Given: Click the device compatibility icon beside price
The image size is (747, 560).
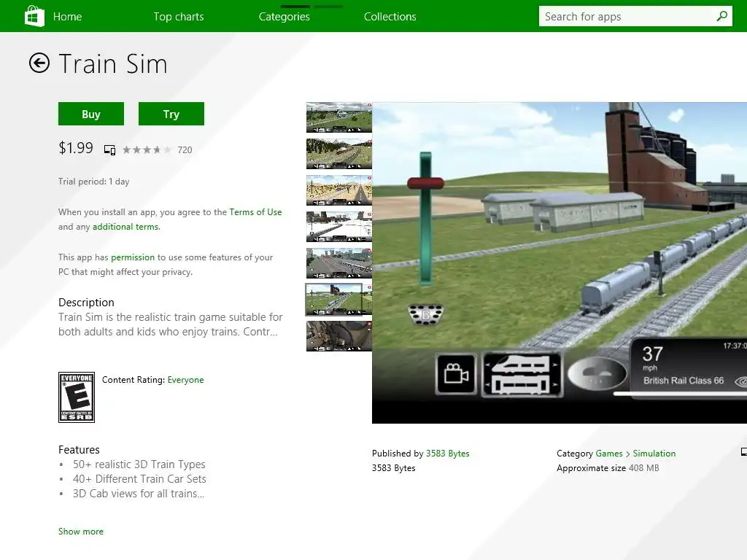Looking at the screenshot, I should (109, 150).
